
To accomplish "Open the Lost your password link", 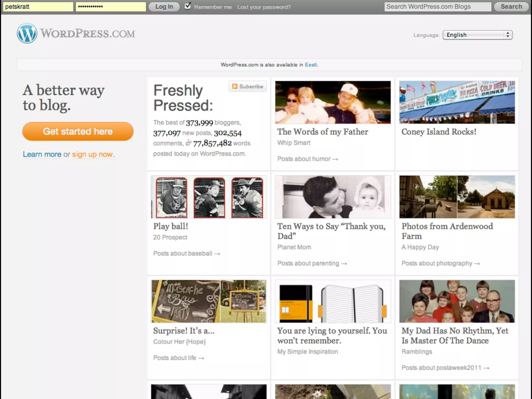I will pyautogui.click(x=264, y=7).
